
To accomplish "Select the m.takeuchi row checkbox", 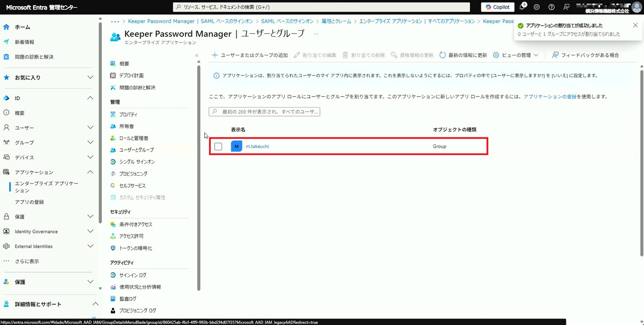I will tap(218, 146).
